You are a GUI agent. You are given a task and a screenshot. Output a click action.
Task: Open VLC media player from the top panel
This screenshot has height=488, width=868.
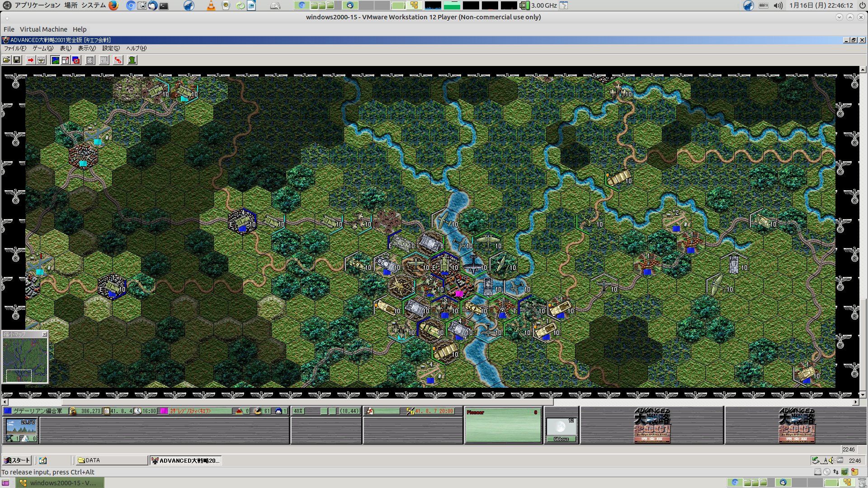tap(211, 5)
